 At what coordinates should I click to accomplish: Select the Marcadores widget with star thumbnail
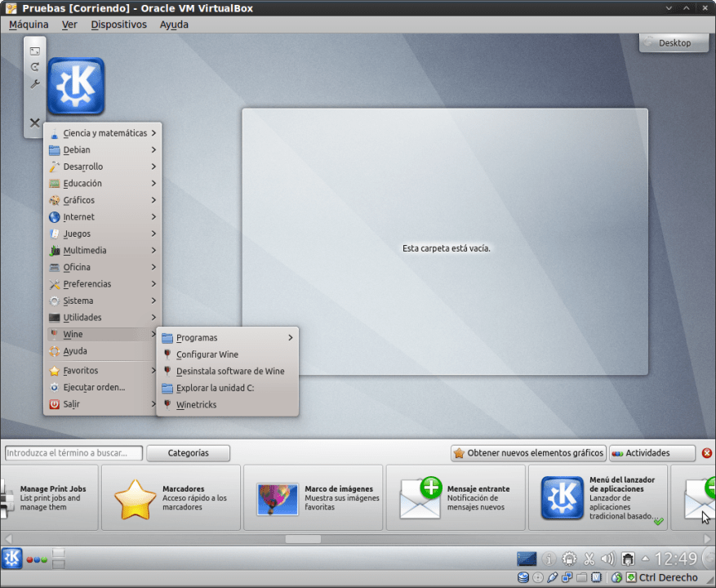171,498
